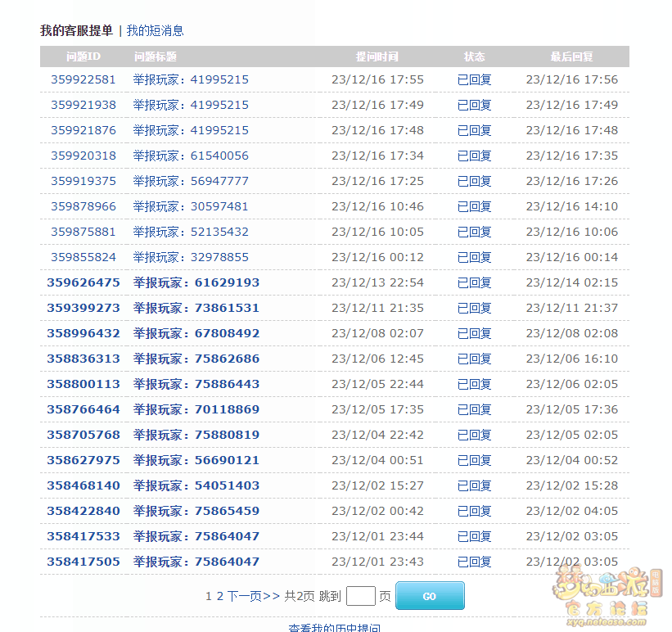Screen dimensions: 672x632
Task: Open report 举报玩家：75886443
Action: (x=196, y=384)
